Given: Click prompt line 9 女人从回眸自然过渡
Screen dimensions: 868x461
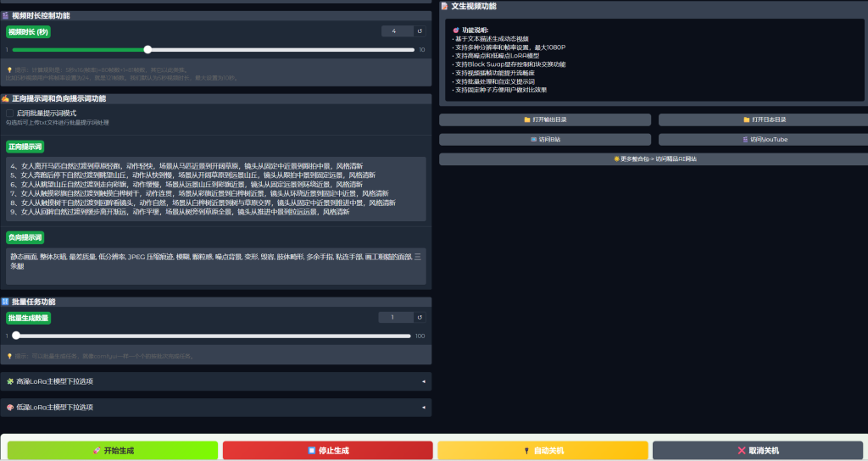Looking at the screenshot, I should tap(181, 212).
